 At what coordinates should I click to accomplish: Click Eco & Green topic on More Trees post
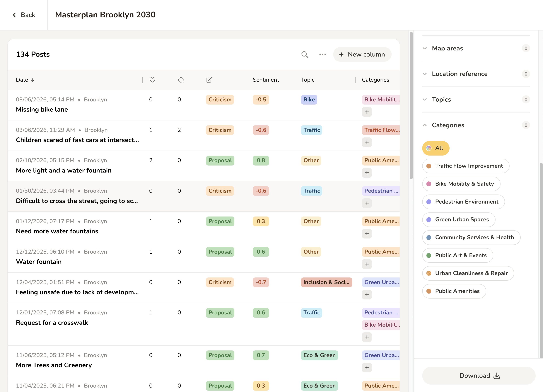[x=319, y=355]
